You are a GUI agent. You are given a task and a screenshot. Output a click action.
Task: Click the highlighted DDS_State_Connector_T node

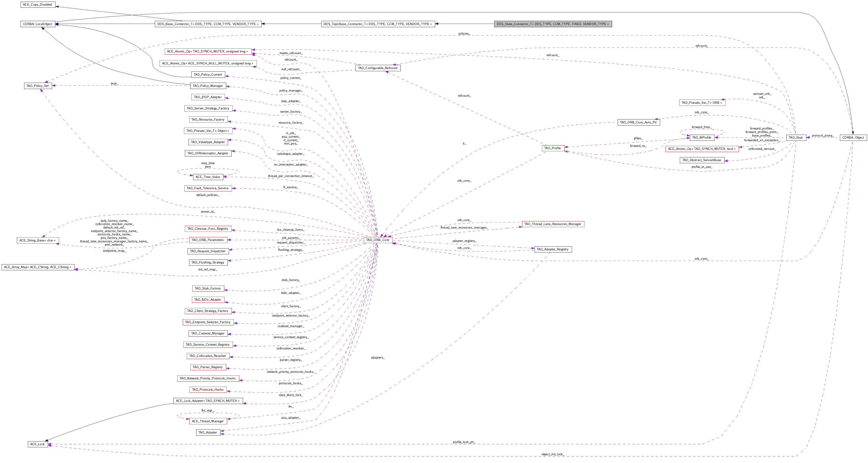pos(553,24)
